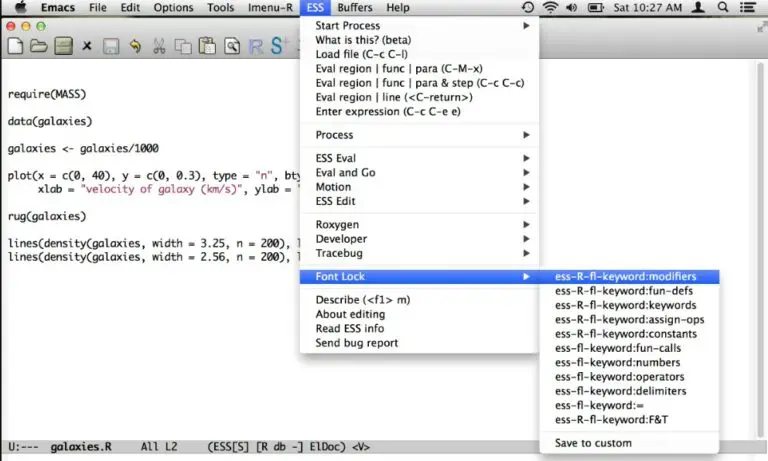The image size is (768, 461).
Task: Click the magnifier Search icon in toolbar
Action: [x=232, y=46]
